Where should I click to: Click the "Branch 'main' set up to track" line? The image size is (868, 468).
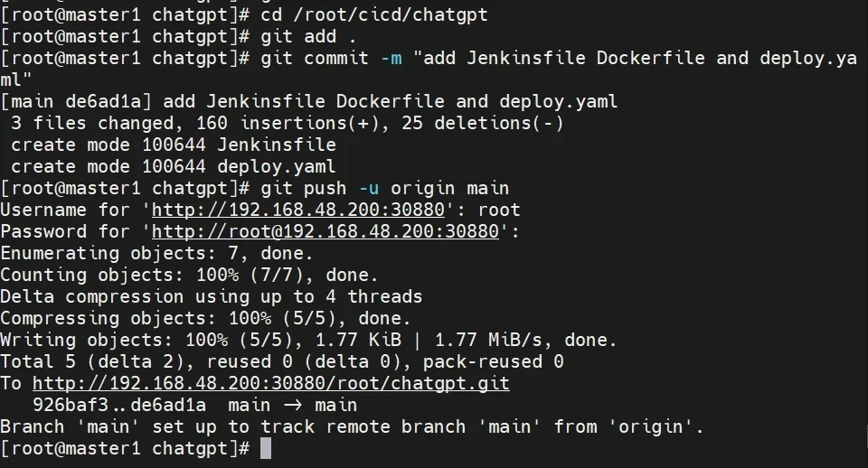[x=353, y=426]
